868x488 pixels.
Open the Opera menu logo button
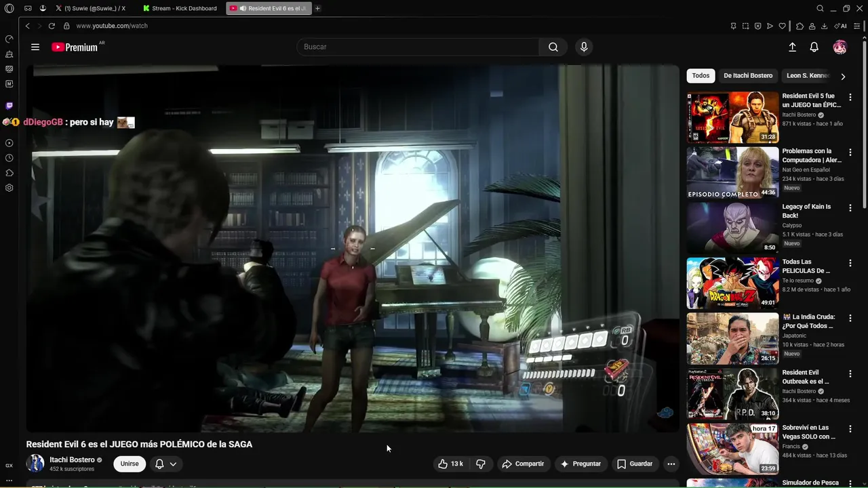(9, 8)
